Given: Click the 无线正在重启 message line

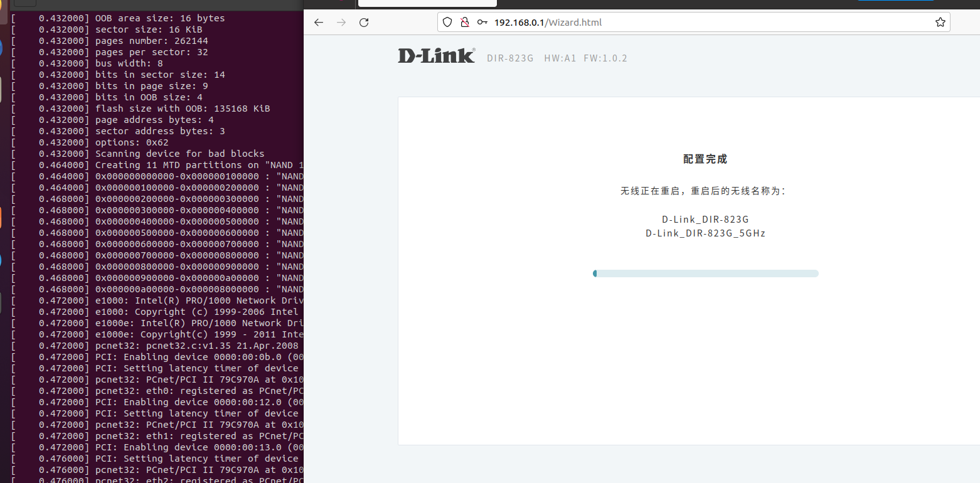Looking at the screenshot, I should click(703, 191).
